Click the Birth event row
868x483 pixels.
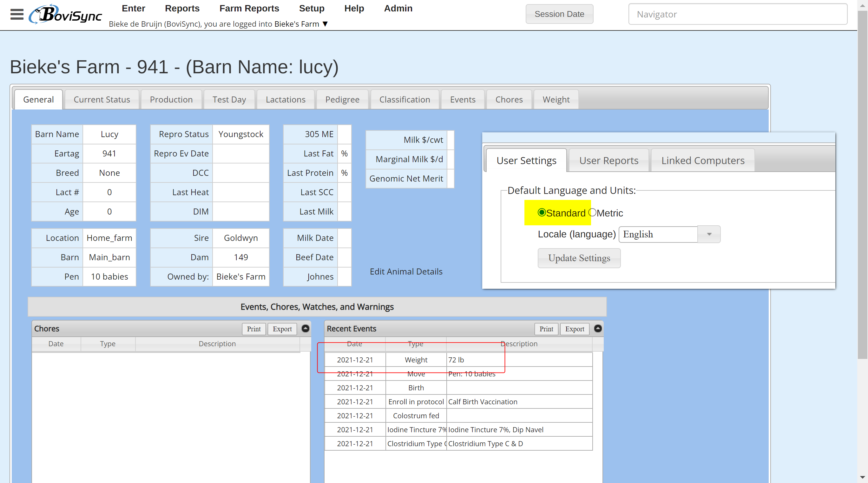(458, 387)
